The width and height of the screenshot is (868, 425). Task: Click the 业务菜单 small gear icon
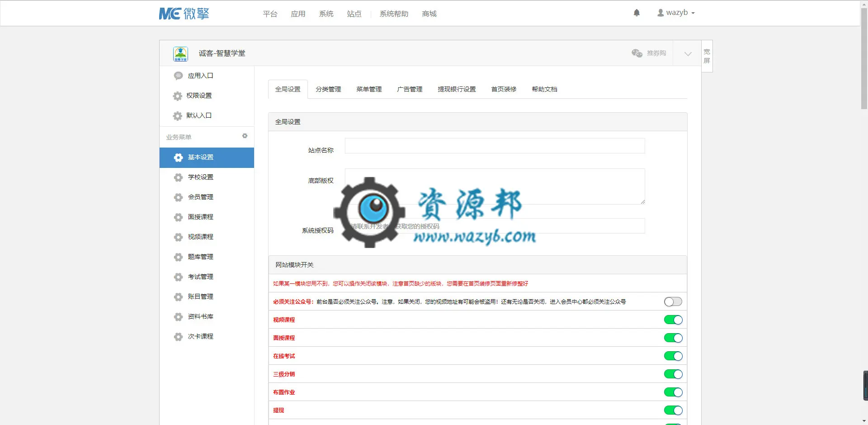pos(245,136)
